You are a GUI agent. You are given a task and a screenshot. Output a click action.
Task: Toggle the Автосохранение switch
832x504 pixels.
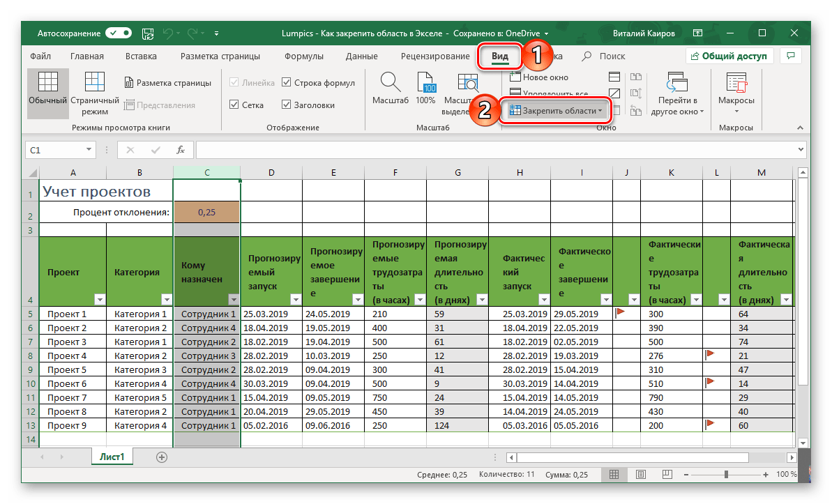119,33
